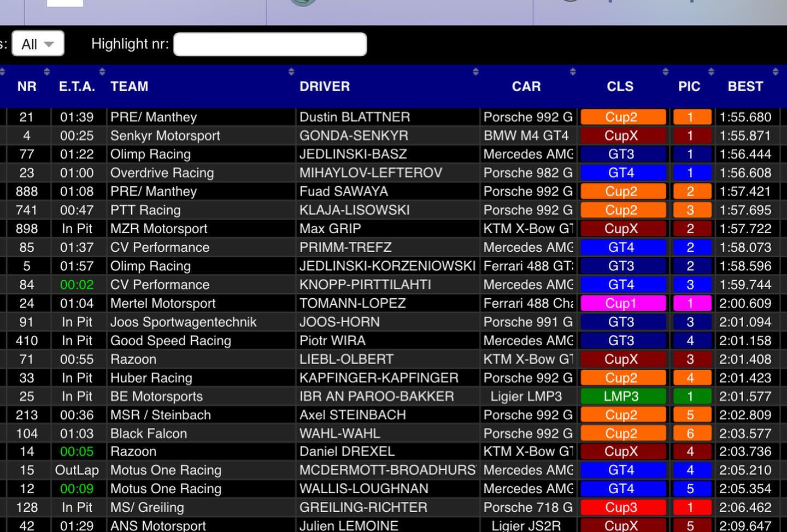This screenshot has width=787, height=532.
Task: Click team Joos Sportwagentechnik
Action: [183, 322]
